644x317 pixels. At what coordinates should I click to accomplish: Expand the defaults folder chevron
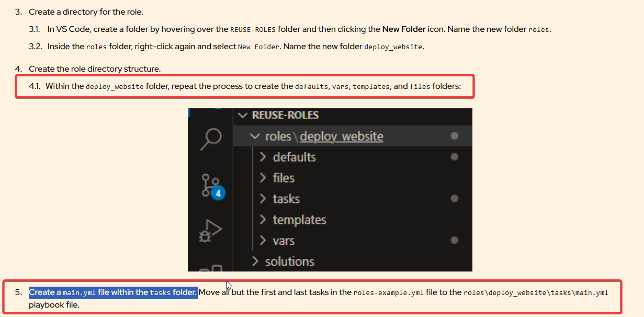[x=263, y=157]
